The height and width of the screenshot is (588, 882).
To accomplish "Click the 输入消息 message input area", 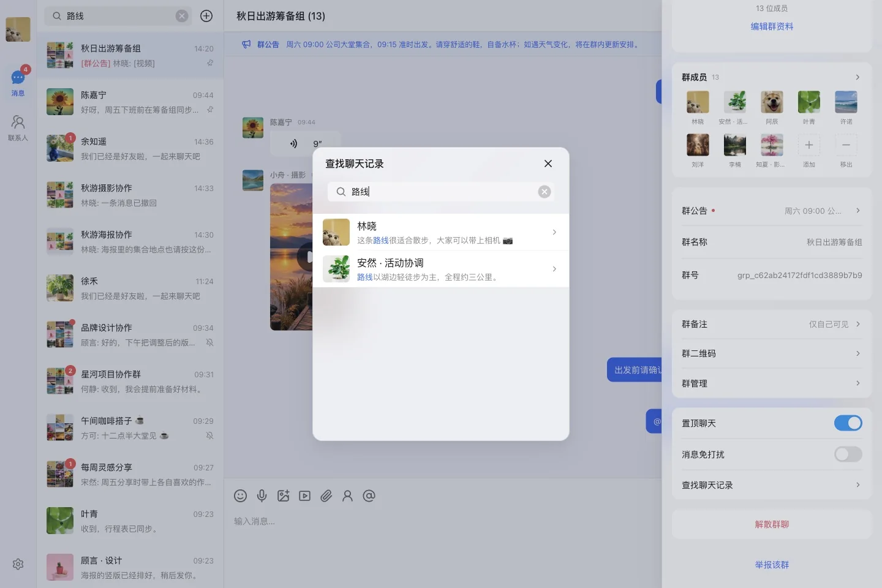I will tap(442, 521).
